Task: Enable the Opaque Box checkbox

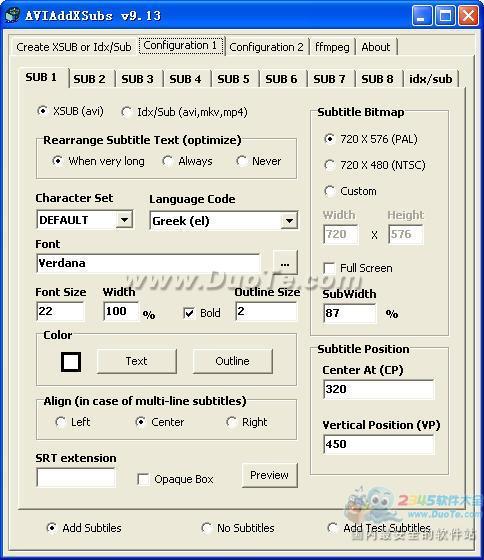Action: coord(143,479)
